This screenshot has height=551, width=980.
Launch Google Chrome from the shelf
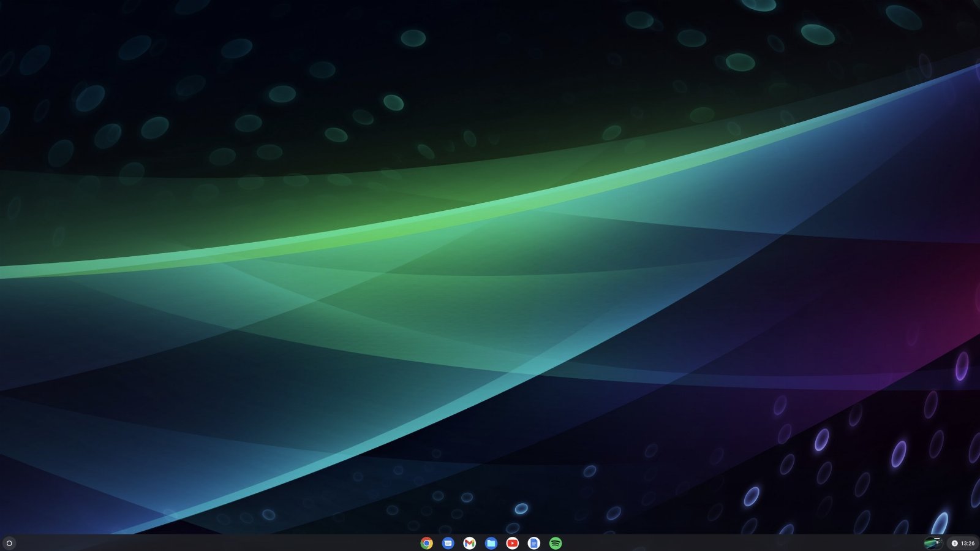click(x=427, y=543)
